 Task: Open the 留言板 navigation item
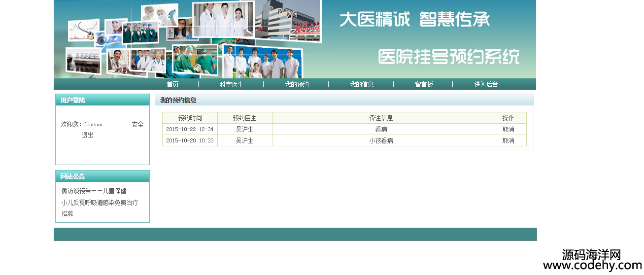(424, 84)
